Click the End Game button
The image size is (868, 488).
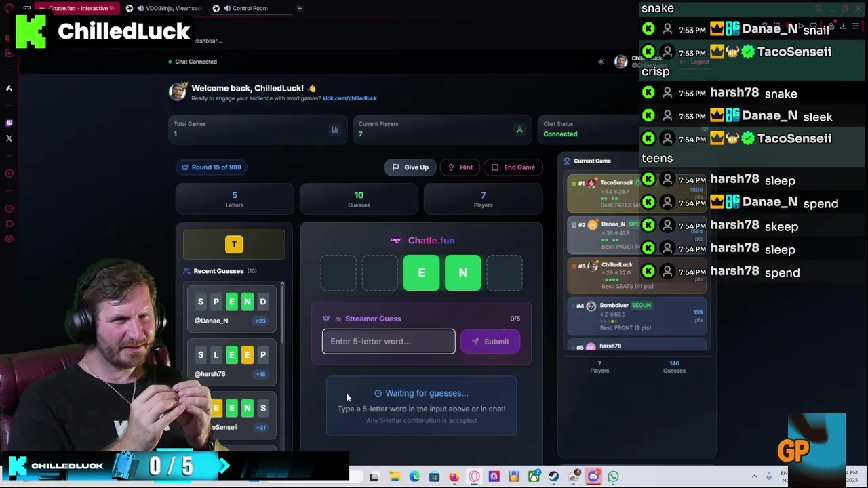click(x=513, y=167)
